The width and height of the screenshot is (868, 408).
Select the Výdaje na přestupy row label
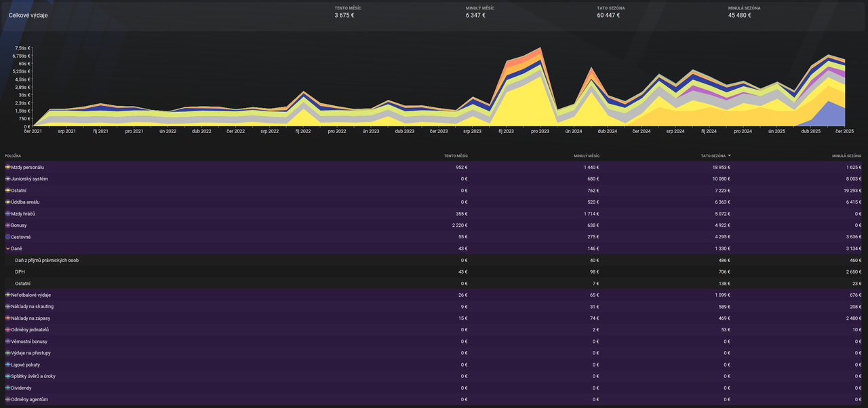click(x=31, y=353)
